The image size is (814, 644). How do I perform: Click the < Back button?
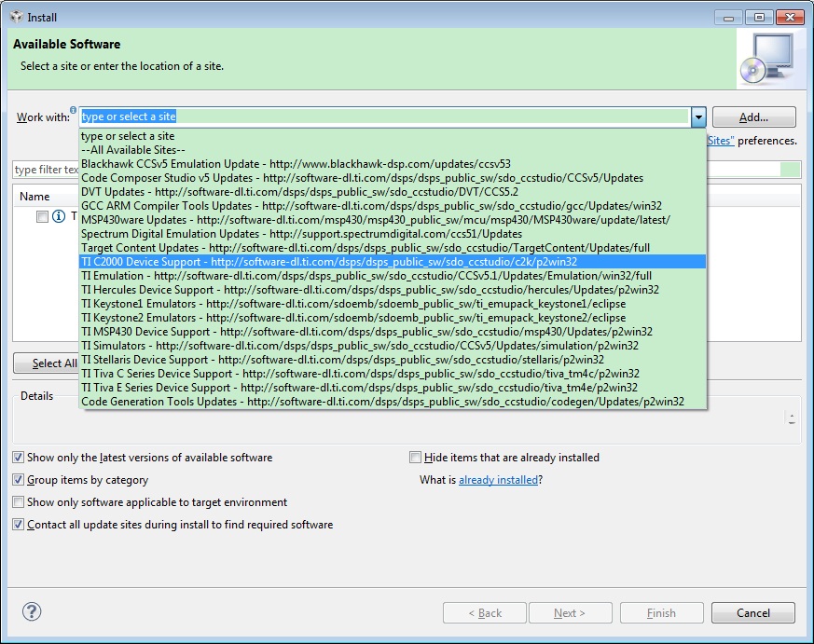pyautogui.click(x=484, y=613)
